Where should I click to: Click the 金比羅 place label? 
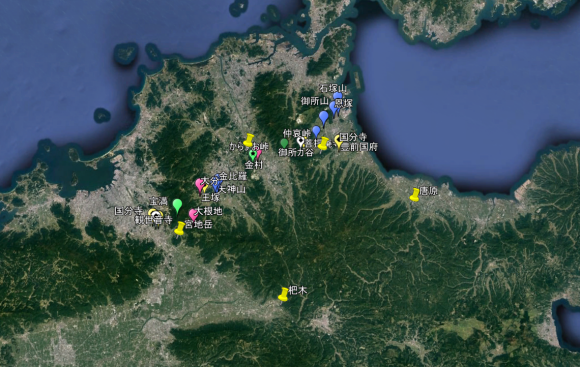click(x=233, y=176)
